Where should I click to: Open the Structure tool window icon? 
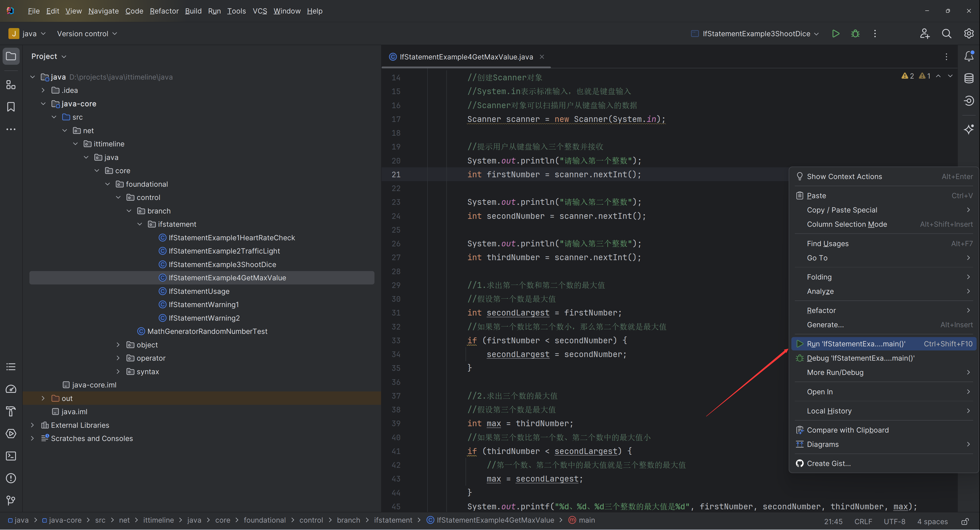pos(11,84)
